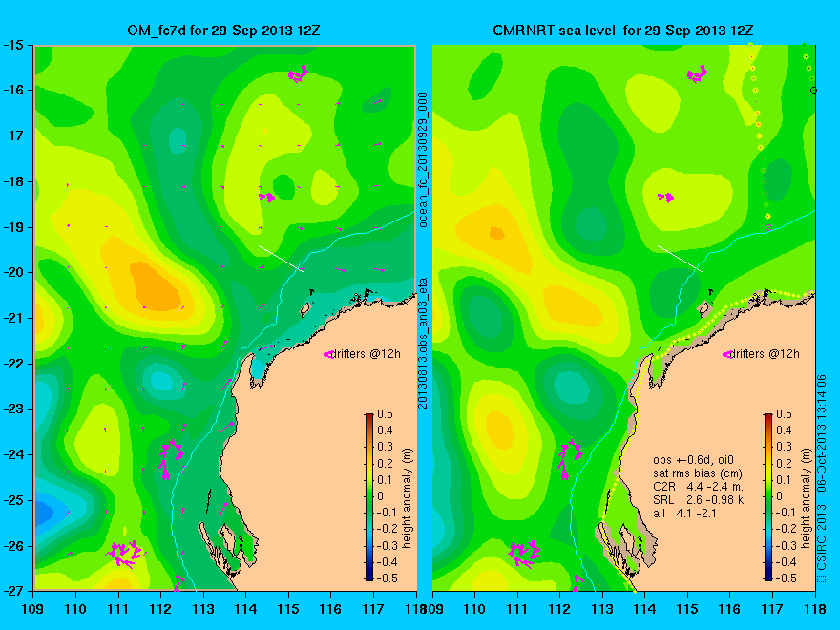Click the '-25' latitude axis label
Image resolution: width=840 pixels, height=630 pixels.
(x=13, y=500)
